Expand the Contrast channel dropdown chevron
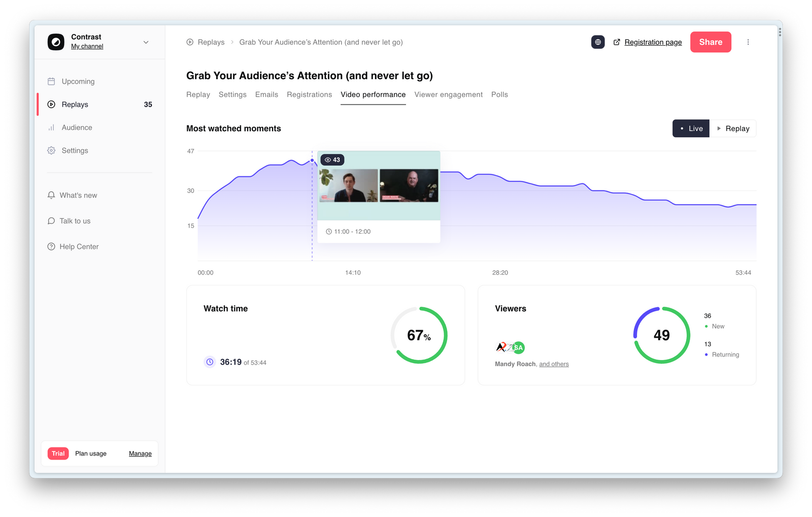Image resolution: width=812 pixels, height=517 pixels. pyautogui.click(x=146, y=42)
